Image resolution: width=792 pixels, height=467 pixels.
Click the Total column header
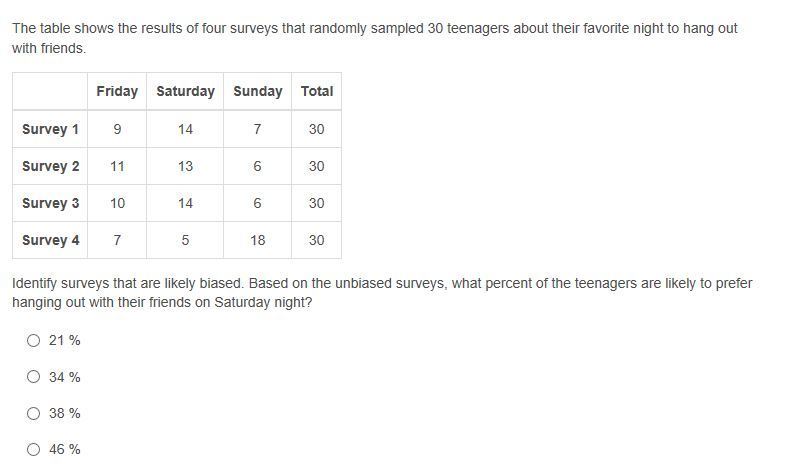pyautogui.click(x=316, y=91)
